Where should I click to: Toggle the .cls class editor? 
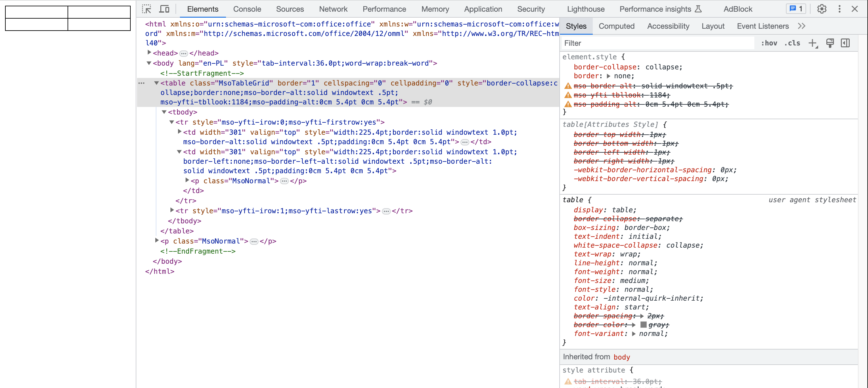pos(793,43)
